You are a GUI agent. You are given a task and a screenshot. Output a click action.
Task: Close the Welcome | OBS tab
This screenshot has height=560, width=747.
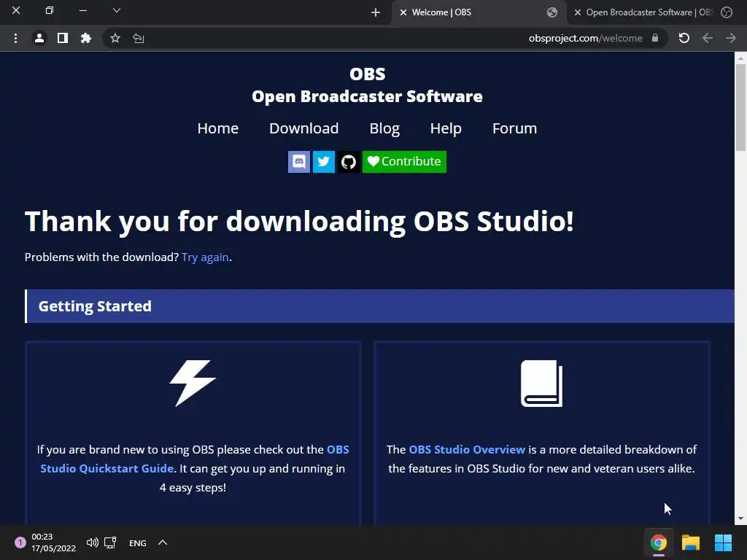pos(403,12)
